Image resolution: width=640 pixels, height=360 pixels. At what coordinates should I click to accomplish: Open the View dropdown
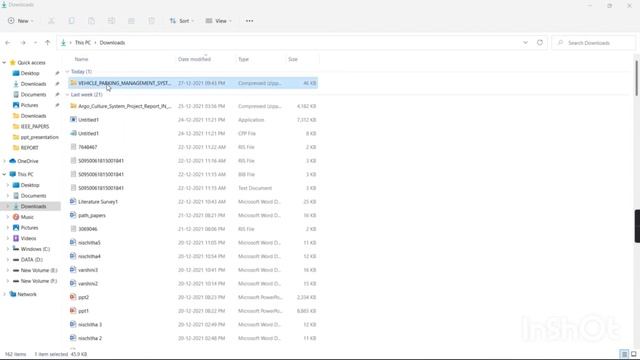(219, 21)
